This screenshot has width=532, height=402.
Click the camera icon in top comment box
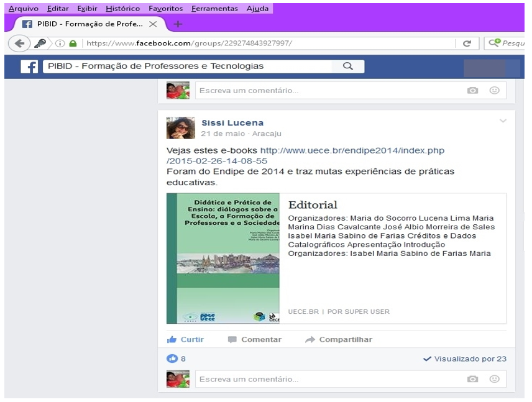tap(473, 91)
